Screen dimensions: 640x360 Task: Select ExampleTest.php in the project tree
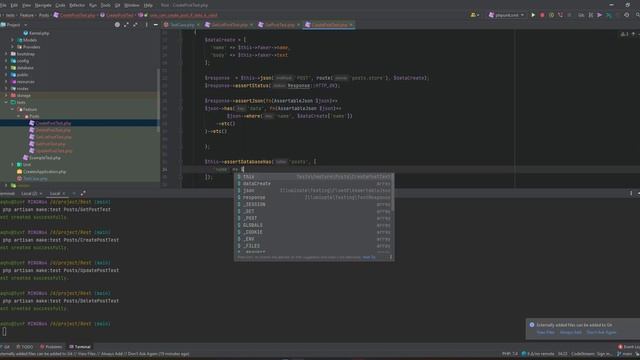pos(45,158)
